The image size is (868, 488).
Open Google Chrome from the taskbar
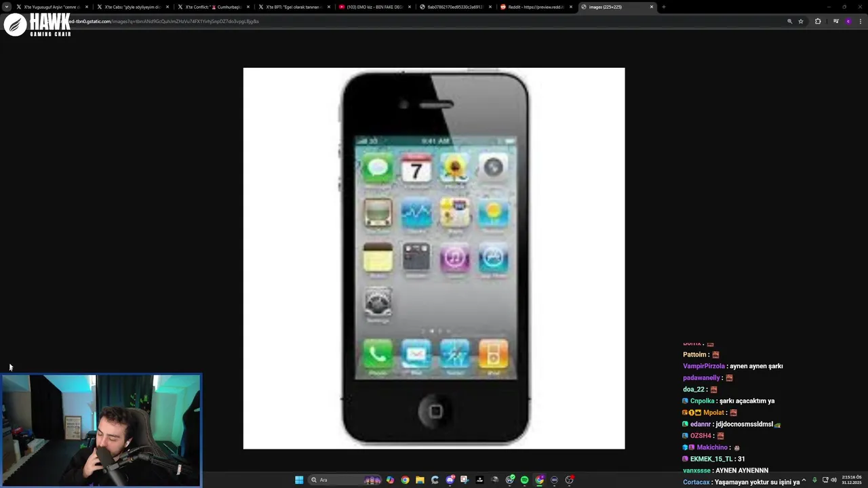click(x=405, y=480)
